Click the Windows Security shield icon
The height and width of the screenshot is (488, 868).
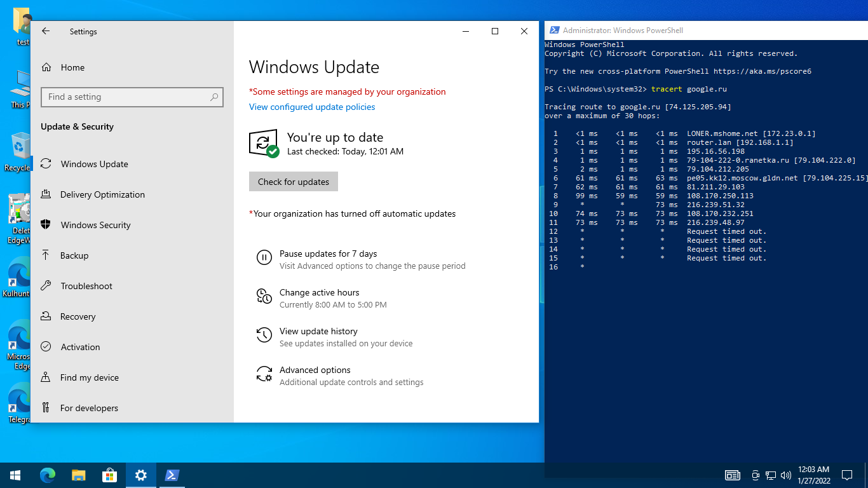coord(46,225)
